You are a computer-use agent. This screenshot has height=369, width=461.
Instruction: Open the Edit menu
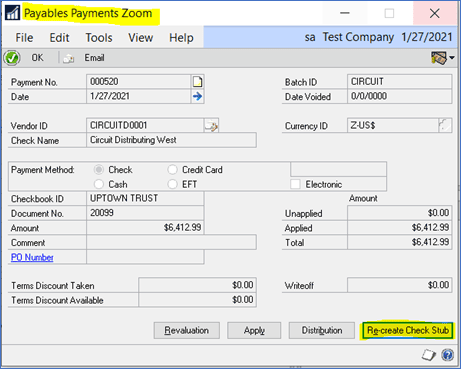click(x=59, y=38)
